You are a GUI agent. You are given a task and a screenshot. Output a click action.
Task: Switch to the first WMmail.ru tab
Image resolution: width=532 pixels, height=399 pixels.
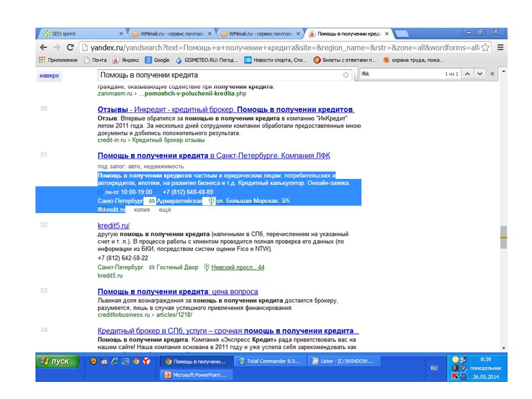171,34
